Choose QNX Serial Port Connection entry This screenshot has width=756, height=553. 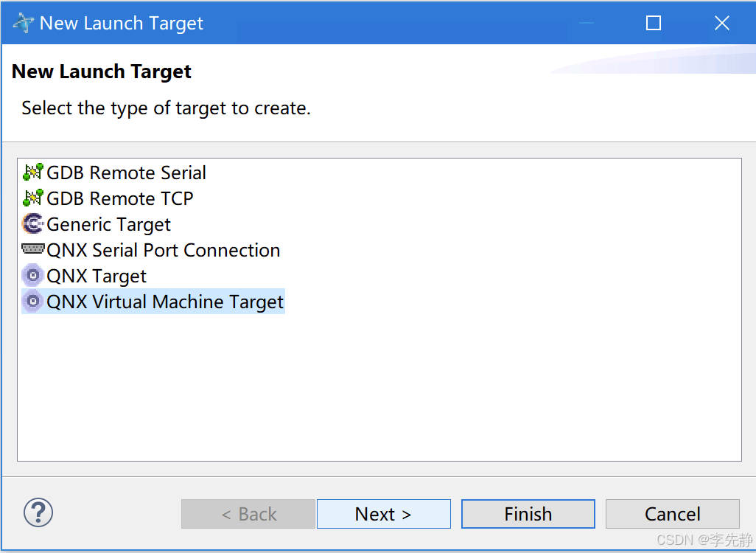[x=164, y=250]
